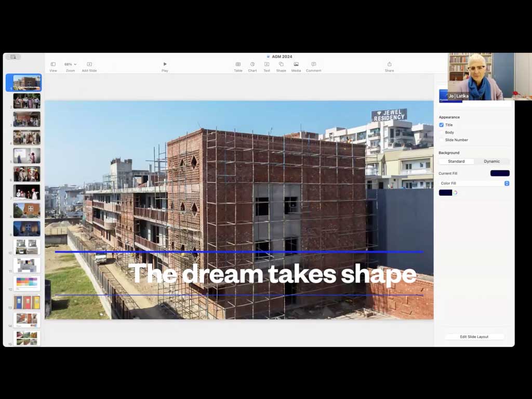Open the Zoom percentage dropdown
The width and height of the screenshot is (532, 399).
70,64
